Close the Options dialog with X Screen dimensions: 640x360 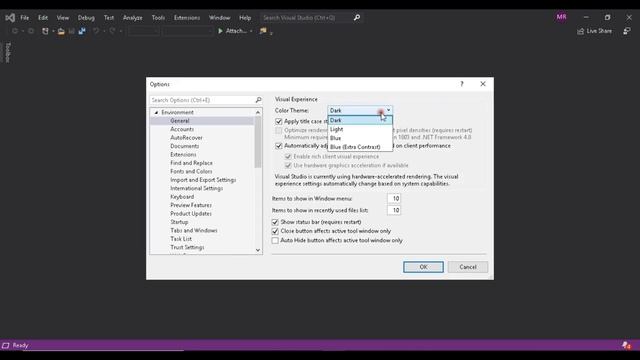tap(483, 84)
